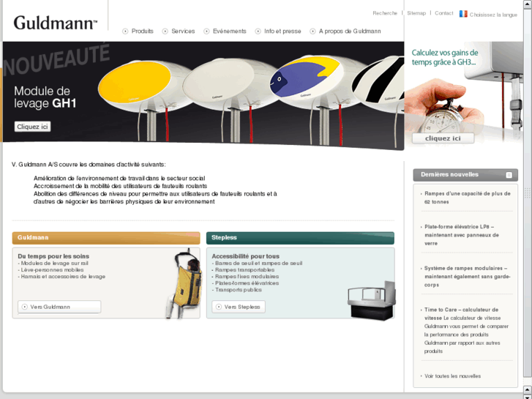This screenshot has height=399, width=532.
Task: Click Voir toutes les nouvelles
Action: click(x=452, y=376)
